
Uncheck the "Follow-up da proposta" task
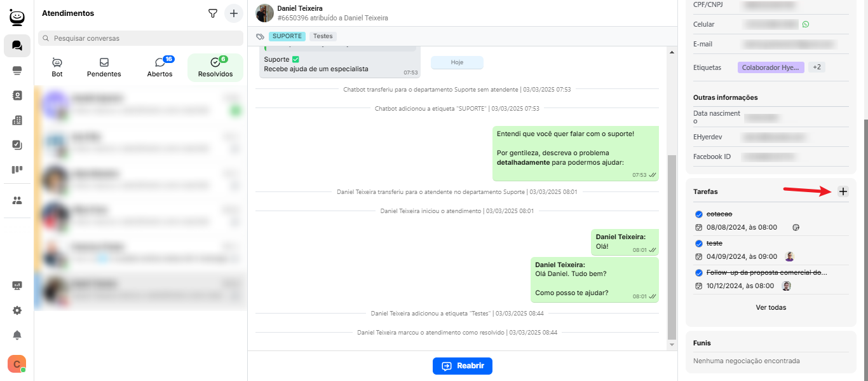coord(699,273)
